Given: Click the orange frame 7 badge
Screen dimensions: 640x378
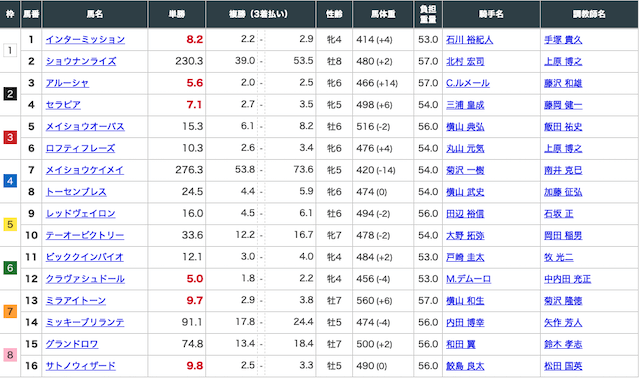Looking at the screenshot, I should point(10,311).
